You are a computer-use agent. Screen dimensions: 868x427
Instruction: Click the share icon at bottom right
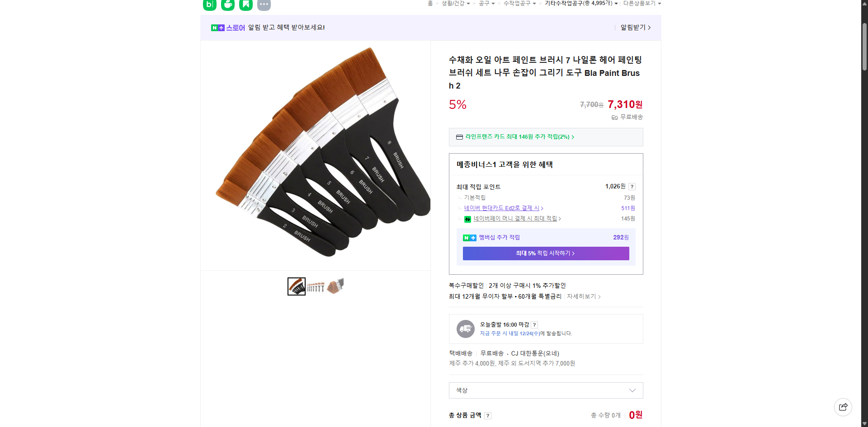(x=843, y=407)
